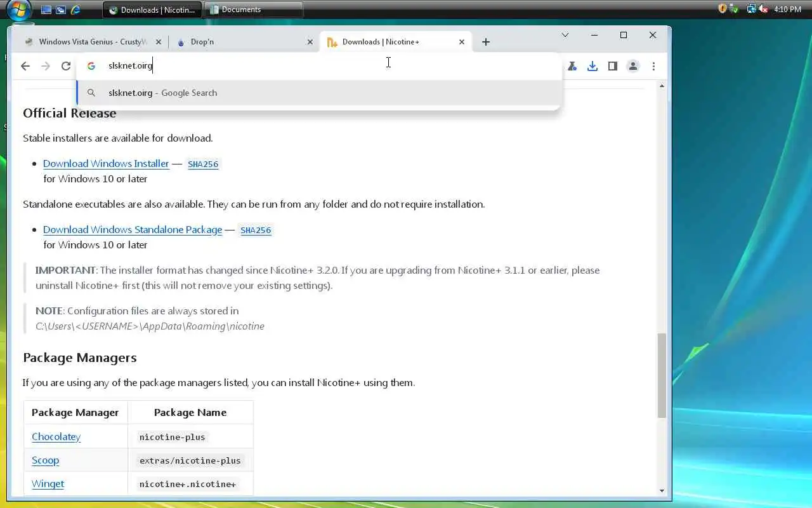Click the scrollbar down arrow
Screen dimensions: 812x508
click(x=662, y=490)
